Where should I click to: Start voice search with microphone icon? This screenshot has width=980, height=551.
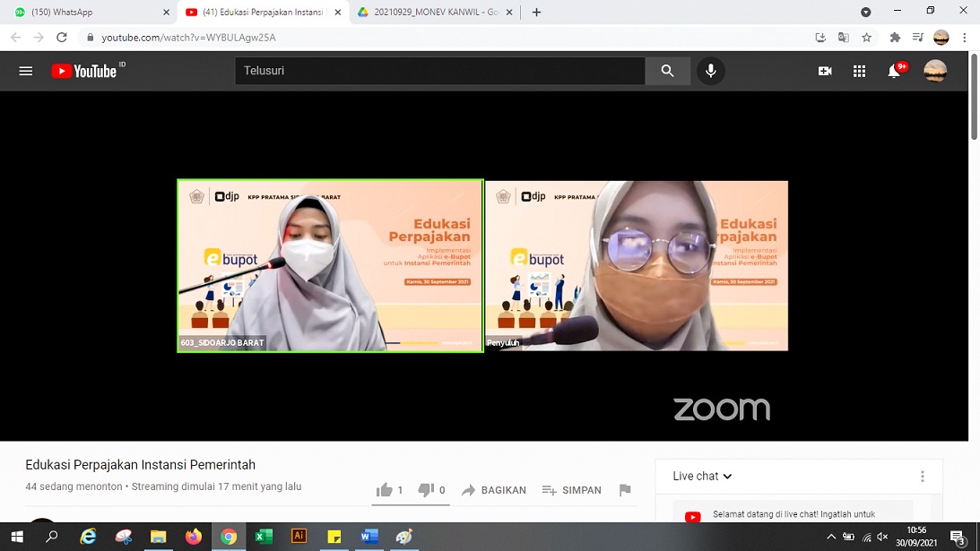pyautogui.click(x=710, y=71)
